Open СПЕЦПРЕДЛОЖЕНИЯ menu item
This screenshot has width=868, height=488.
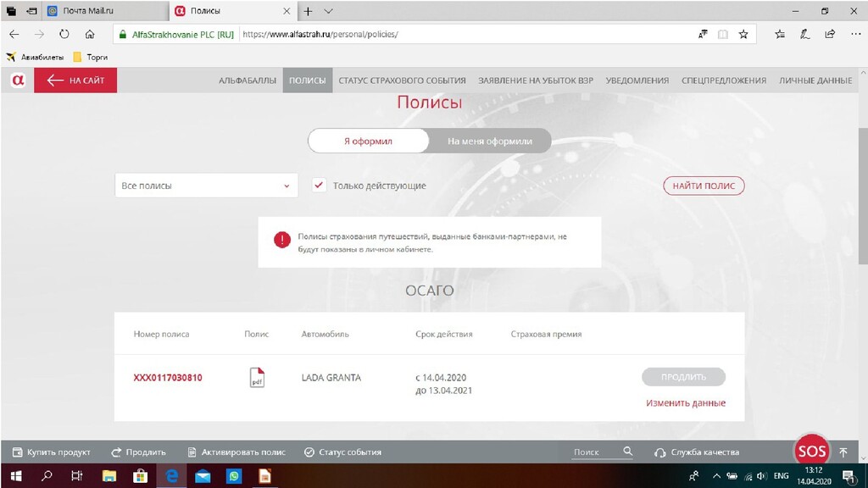pos(724,80)
